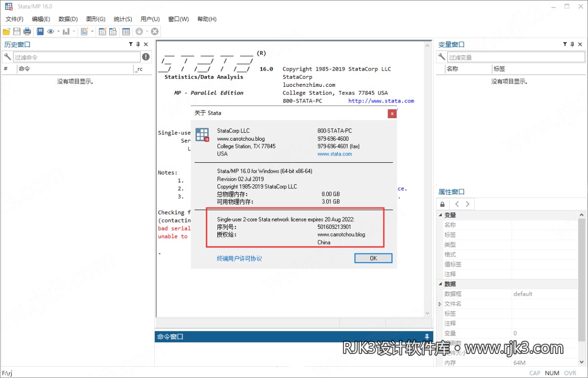The height and width of the screenshot is (378, 588).
Task: Open the Variables Manager icon
Action: (x=126, y=31)
